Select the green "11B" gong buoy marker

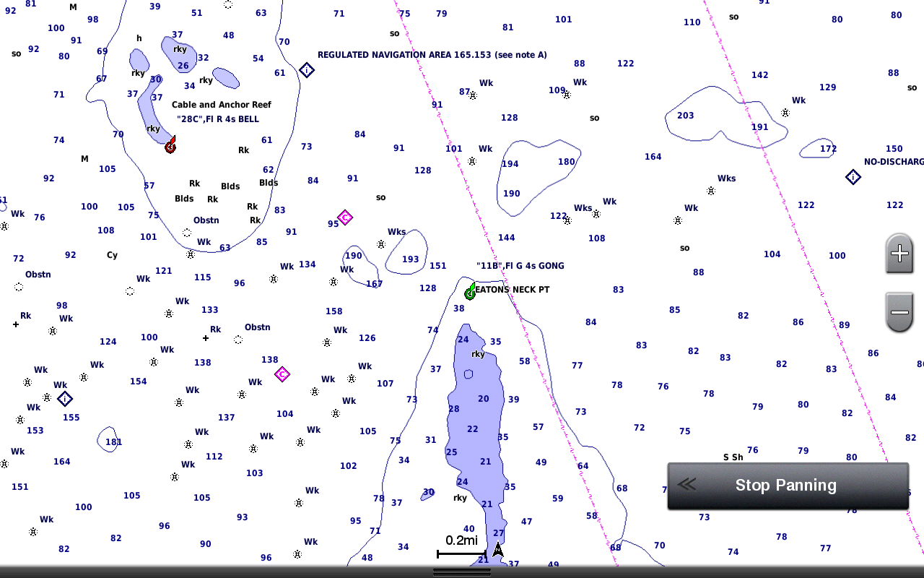pos(471,293)
